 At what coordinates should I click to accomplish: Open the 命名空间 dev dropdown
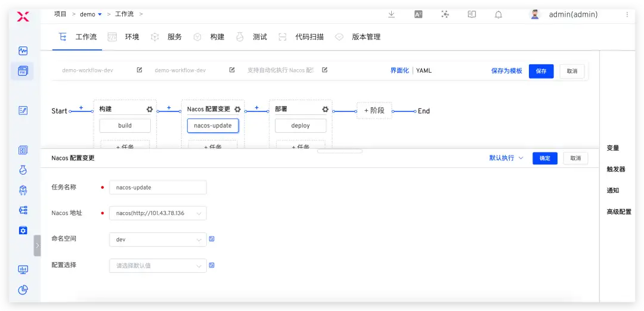(x=158, y=239)
